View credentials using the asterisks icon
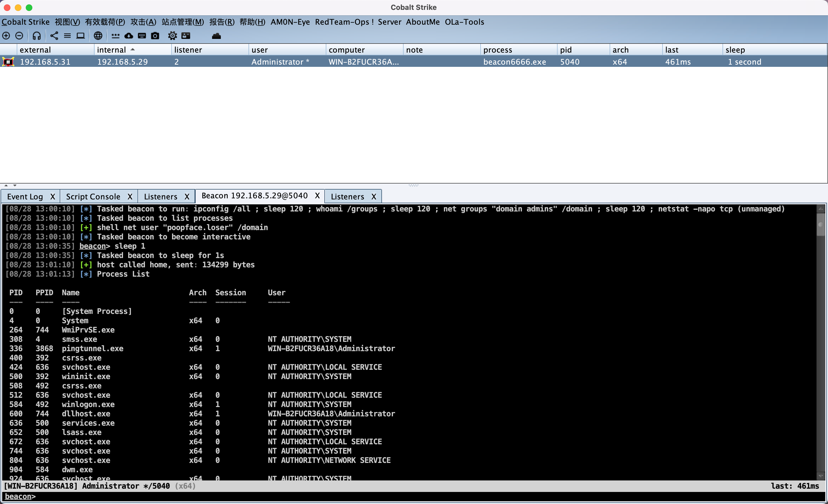The image size is (828, 504). [x=115, y=36]
